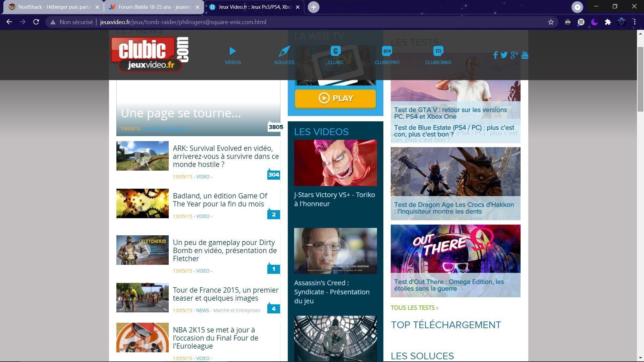Open Assassin's Creed Syndicate video title

332,292
